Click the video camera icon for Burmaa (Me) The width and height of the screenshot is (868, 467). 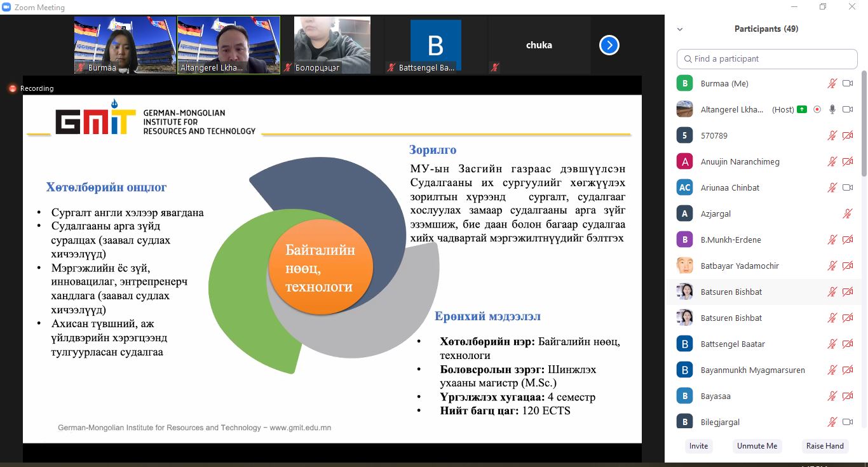coord(848,83)
